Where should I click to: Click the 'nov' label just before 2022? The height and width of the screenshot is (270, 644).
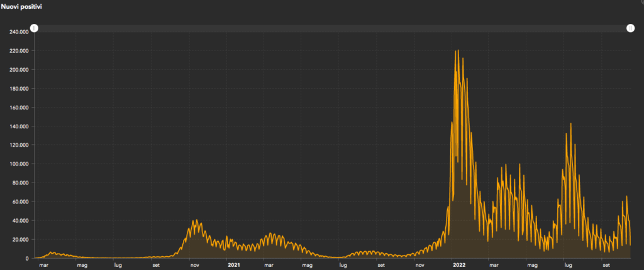coord(420,266)
